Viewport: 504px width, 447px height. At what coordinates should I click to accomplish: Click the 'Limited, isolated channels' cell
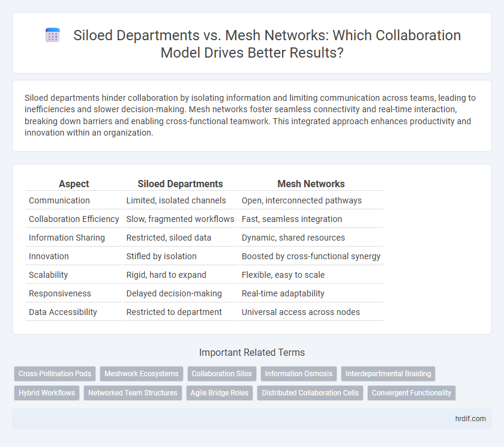(181, 200)
